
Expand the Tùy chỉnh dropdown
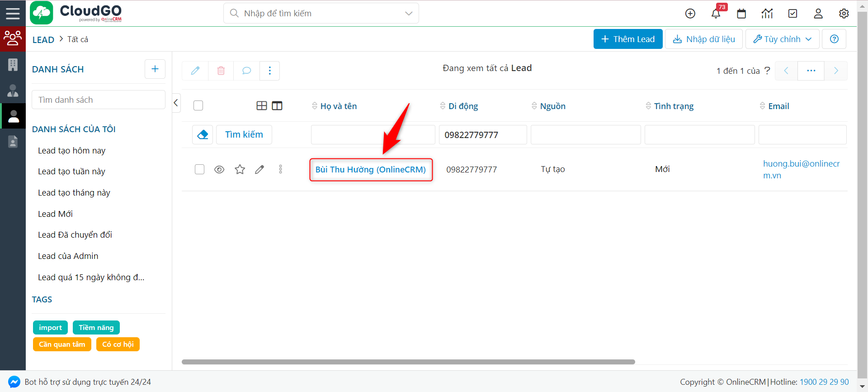pos(782,39)
